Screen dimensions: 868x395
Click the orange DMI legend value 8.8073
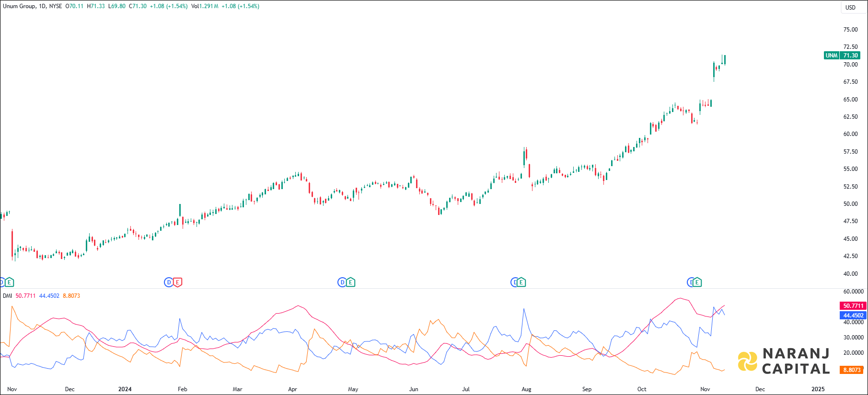point(71,296)
